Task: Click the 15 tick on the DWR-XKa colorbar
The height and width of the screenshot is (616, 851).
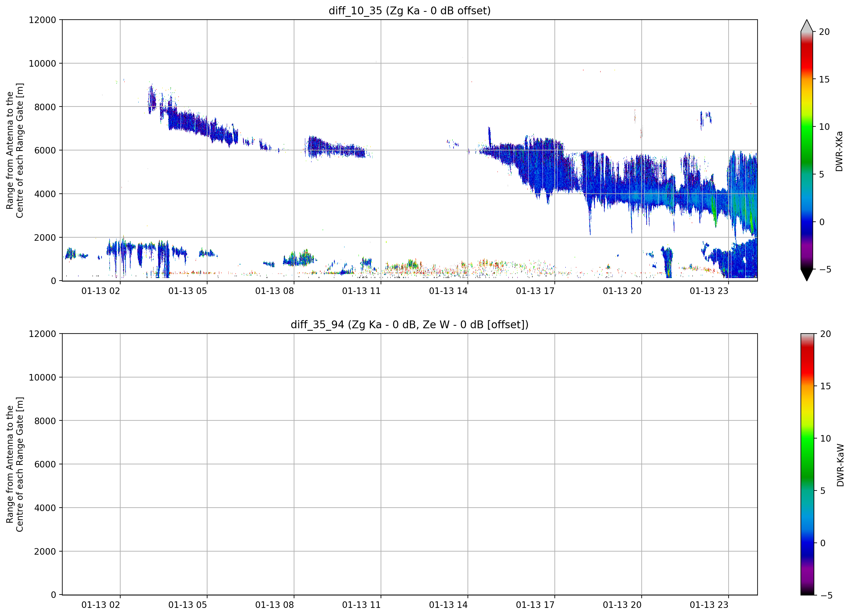Action: (824, 79)
